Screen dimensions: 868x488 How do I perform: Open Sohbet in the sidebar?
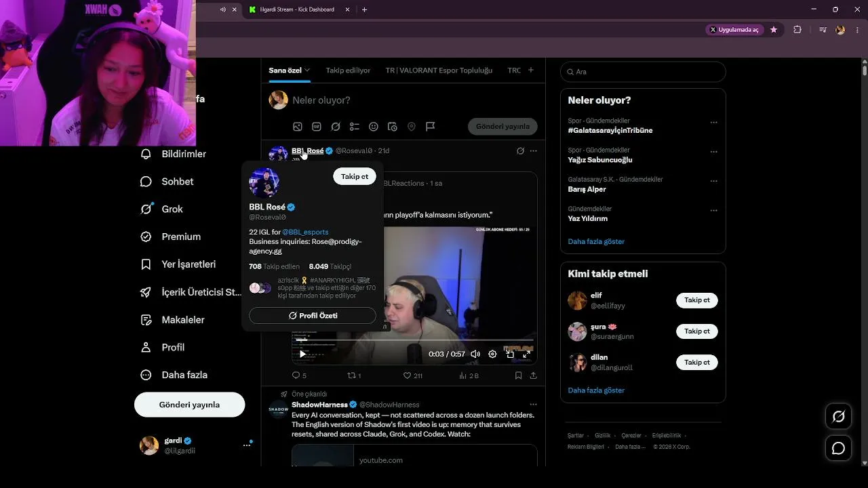[167, 182]
